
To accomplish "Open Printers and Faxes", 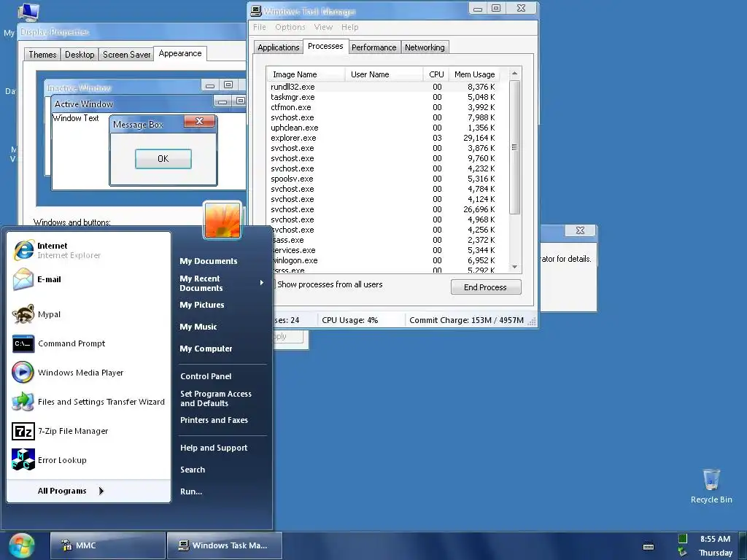I will point(214,420).
